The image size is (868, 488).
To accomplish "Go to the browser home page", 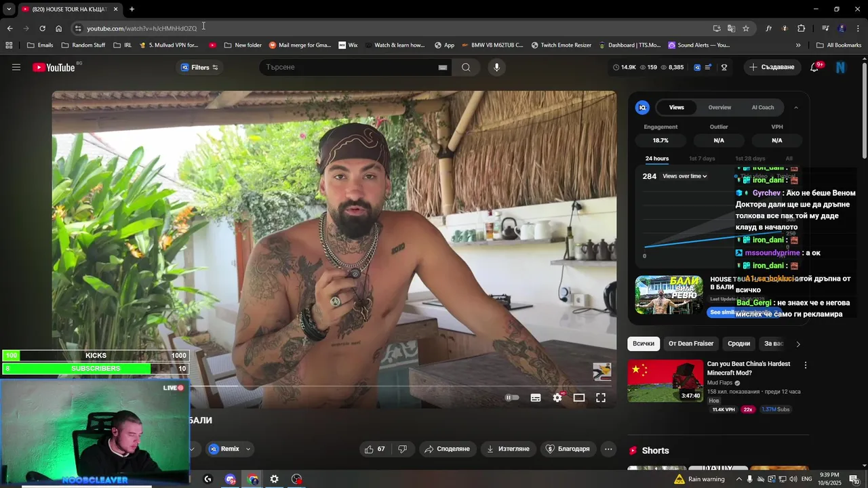I will coord(58,28).
